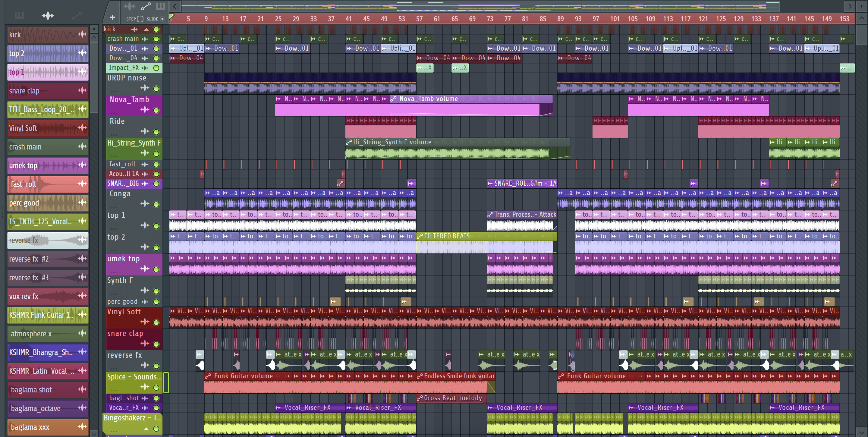Viewport: 868px width, 437px height.
Task: Click the green playhead marker at song start
Action: [x=171, y=16]
